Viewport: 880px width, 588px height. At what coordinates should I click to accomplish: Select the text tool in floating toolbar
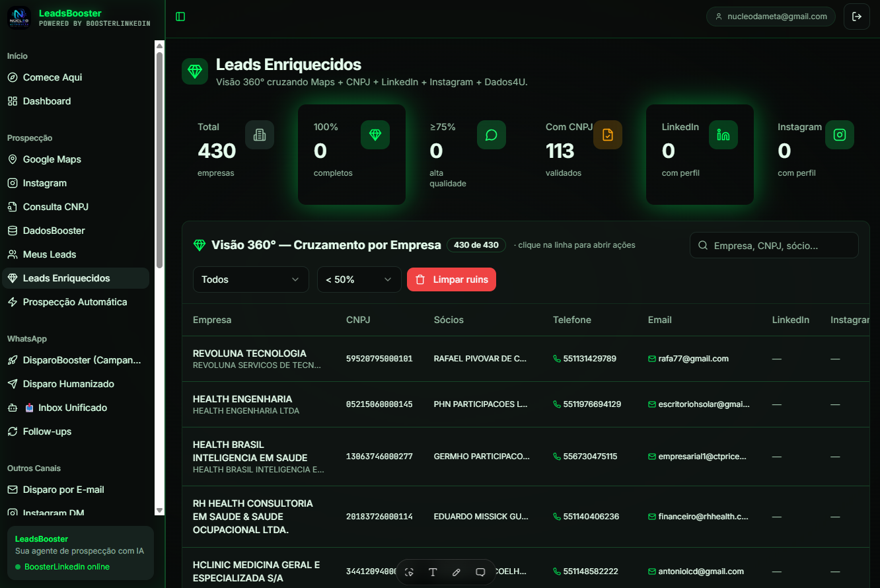(x=433, y=572)
